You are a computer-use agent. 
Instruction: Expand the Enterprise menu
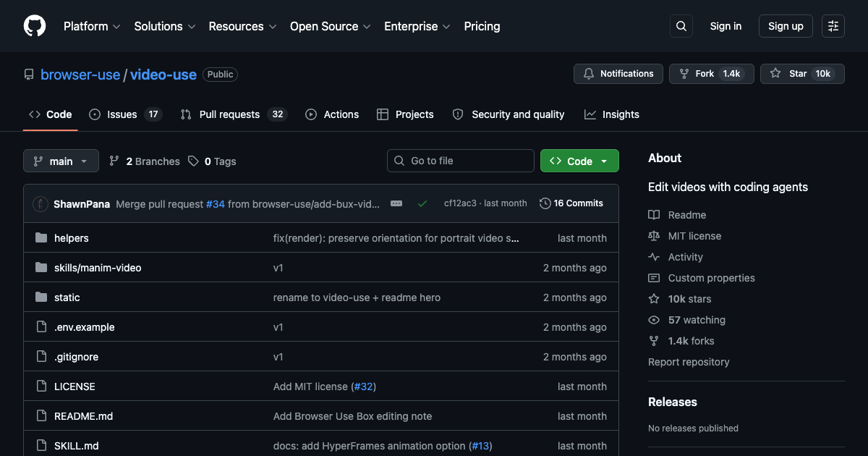(x=417, y=26)
